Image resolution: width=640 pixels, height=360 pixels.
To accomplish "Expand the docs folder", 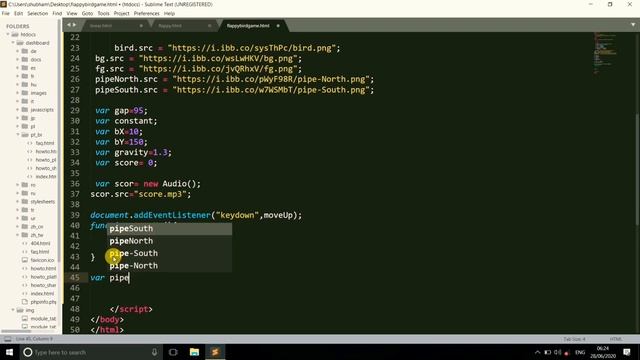I will [x=18, y=60].
